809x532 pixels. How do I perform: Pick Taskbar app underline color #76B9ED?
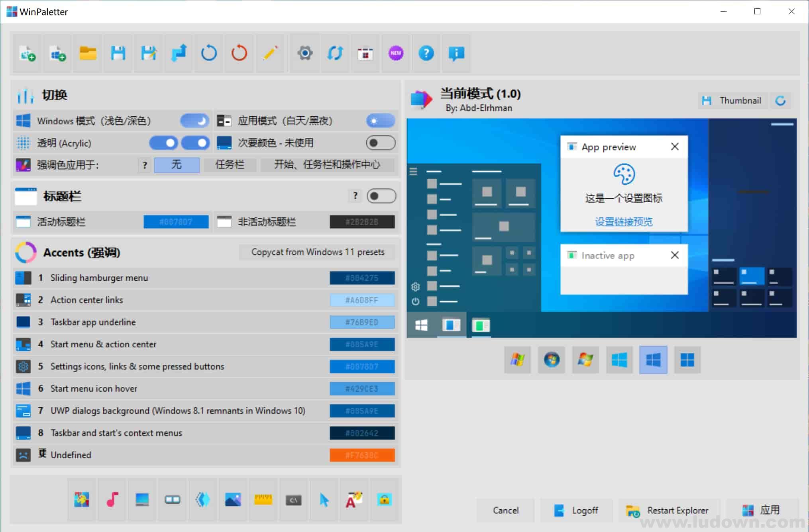click(x=362, y=322)
